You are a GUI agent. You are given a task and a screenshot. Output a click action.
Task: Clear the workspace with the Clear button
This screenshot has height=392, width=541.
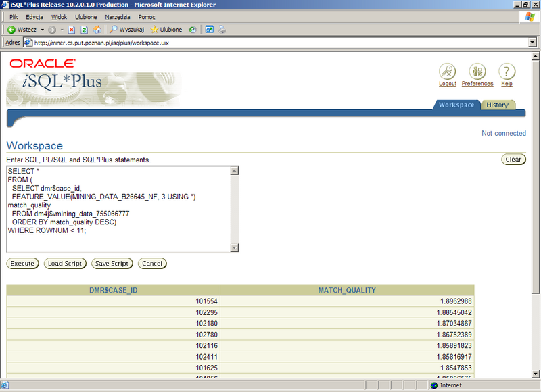point(513,160)
